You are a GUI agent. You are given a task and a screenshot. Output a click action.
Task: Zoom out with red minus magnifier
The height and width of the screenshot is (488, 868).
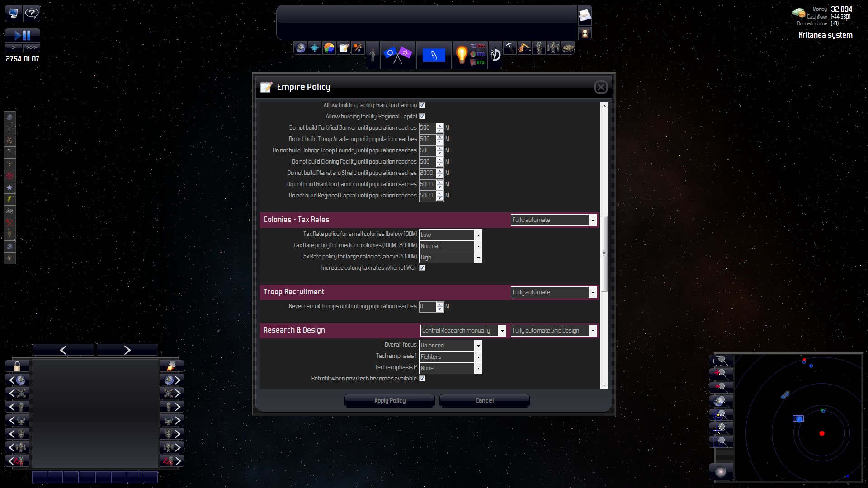click(721, 387)
